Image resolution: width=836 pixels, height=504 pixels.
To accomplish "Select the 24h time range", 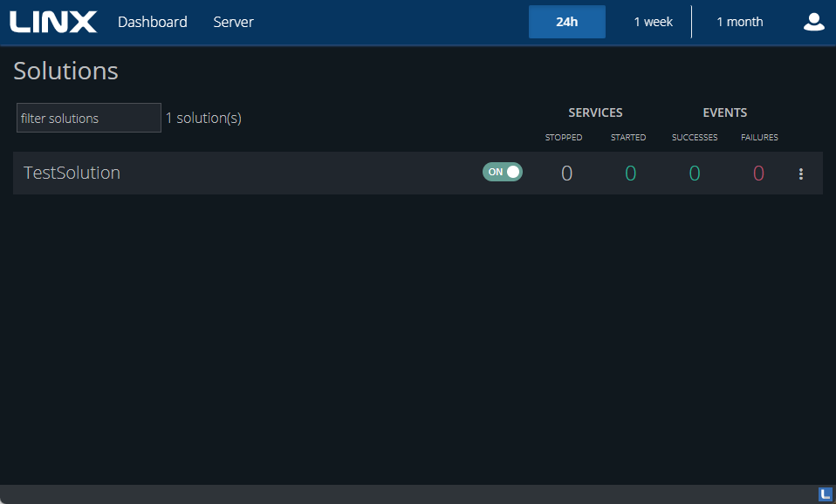I will [566, 22].
